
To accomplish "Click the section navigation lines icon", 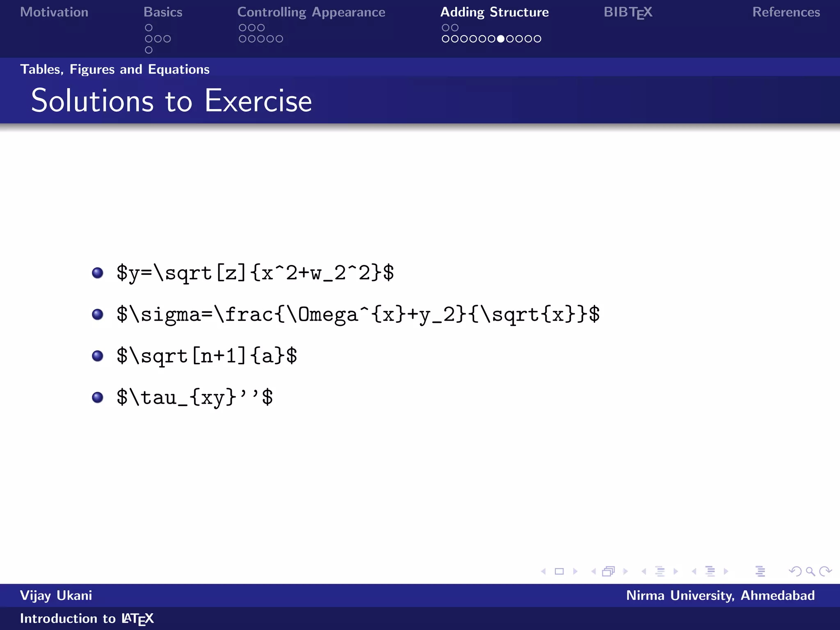I will coord(710,571).
